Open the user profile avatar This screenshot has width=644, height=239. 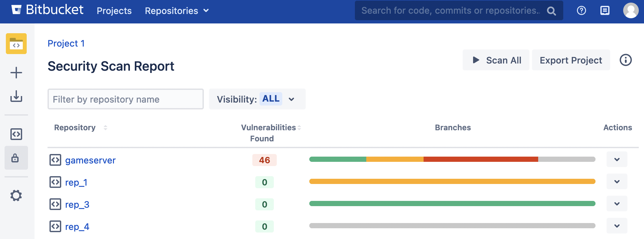point(631,11)
